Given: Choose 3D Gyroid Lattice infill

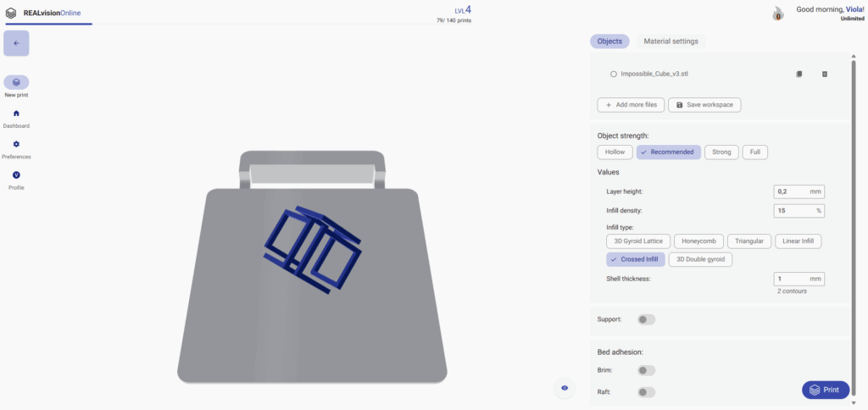Looking at the screenshot, I should (x=638, y=241).
